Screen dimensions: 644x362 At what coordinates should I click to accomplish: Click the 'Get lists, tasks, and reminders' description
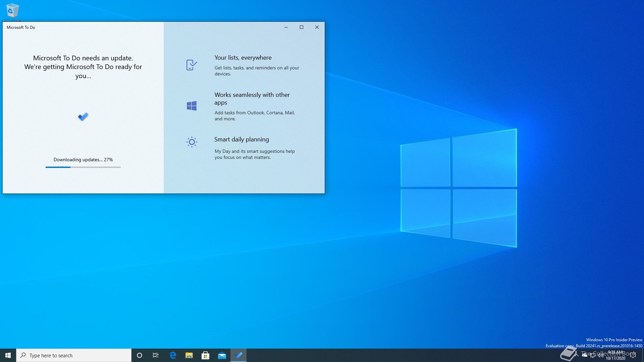tap(257, 71)
